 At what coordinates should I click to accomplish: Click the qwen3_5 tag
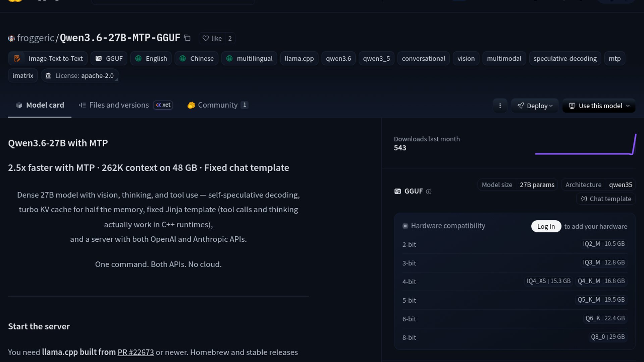click(x=376, y=58)
